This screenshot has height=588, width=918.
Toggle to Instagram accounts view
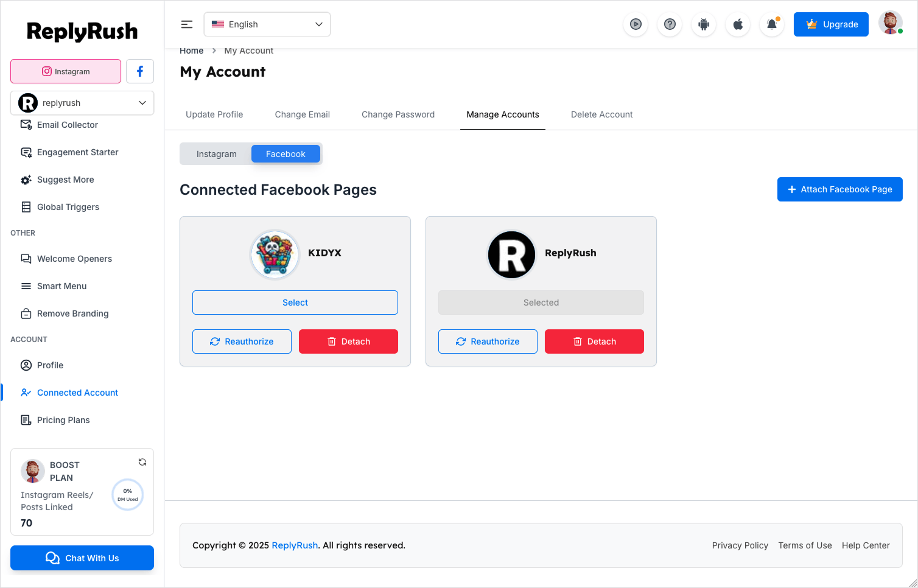216,154
